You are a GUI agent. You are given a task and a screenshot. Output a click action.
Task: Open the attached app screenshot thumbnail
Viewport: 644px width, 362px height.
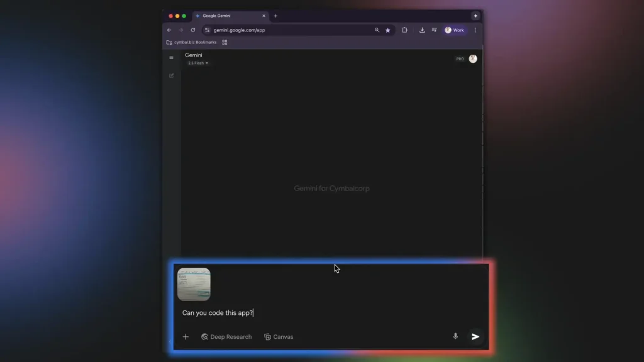coord(194,285)
